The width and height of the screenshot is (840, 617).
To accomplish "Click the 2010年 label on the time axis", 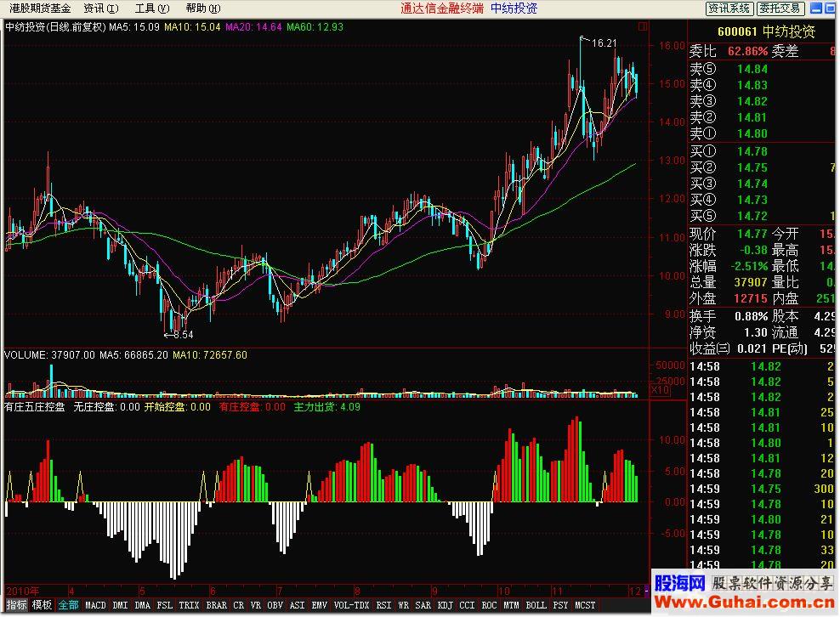I will (22, 592).
